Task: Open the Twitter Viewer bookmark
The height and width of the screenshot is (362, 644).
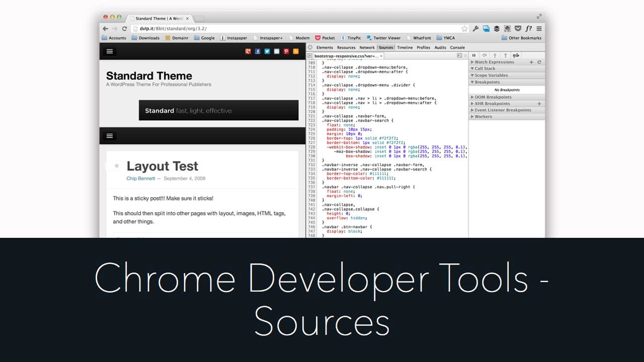Action: pos(383,38)
